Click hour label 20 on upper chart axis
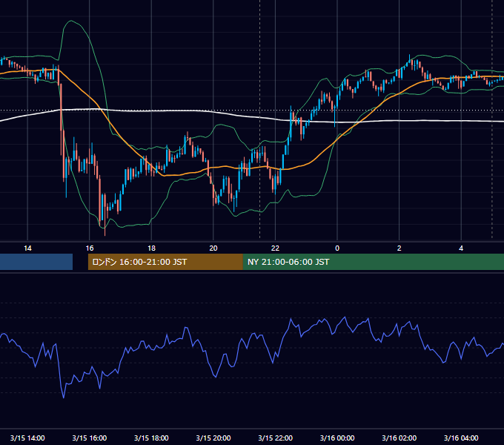 coord(213,248)
